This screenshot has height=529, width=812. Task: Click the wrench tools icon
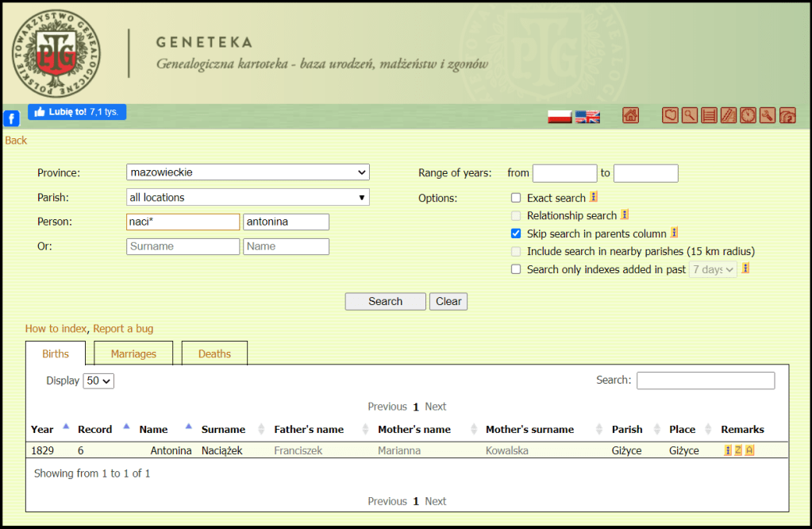[x=768, y=116]
